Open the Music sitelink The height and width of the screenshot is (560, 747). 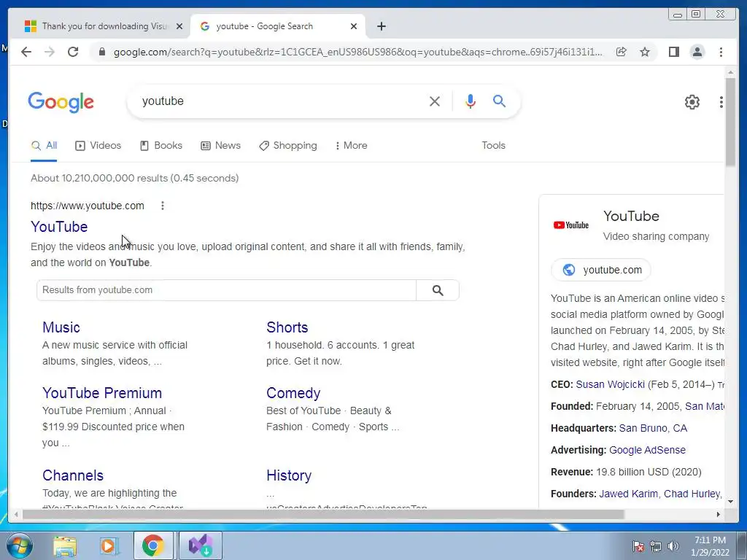click(x=61, y=327)
